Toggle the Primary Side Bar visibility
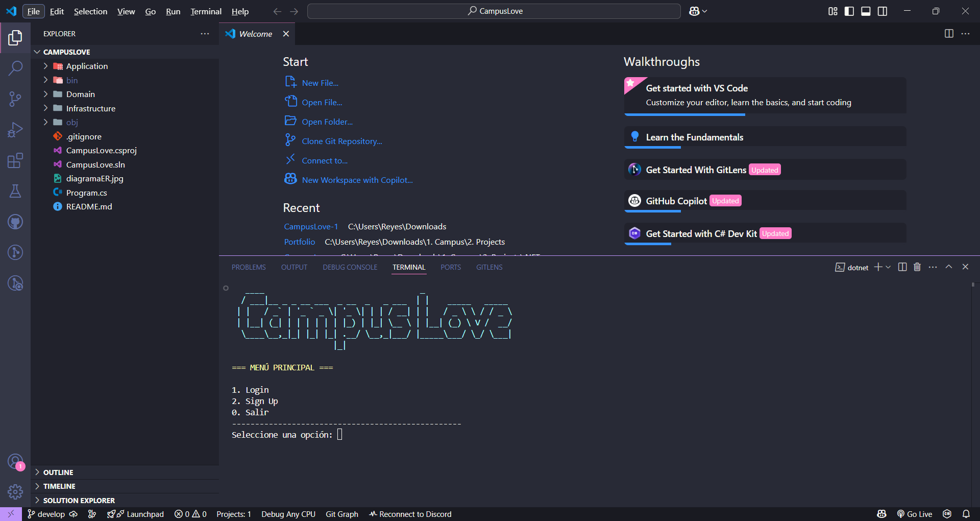The image size is (980, 521). pyautogui.click(x=849, y=11)
